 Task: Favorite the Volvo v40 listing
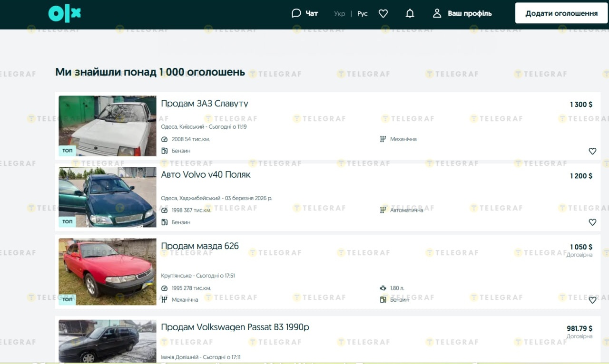[592, 222]
